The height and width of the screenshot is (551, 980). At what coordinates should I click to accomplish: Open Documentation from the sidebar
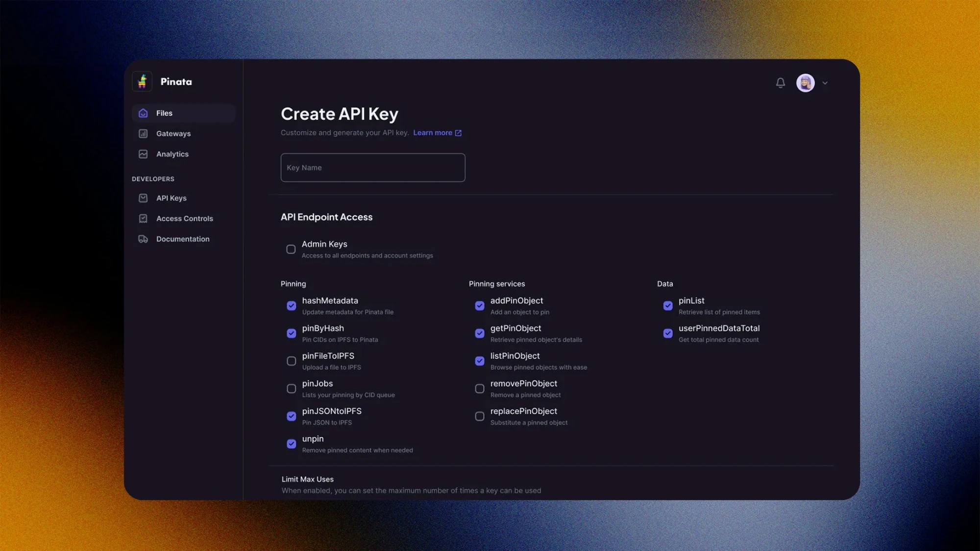point(184,239)
